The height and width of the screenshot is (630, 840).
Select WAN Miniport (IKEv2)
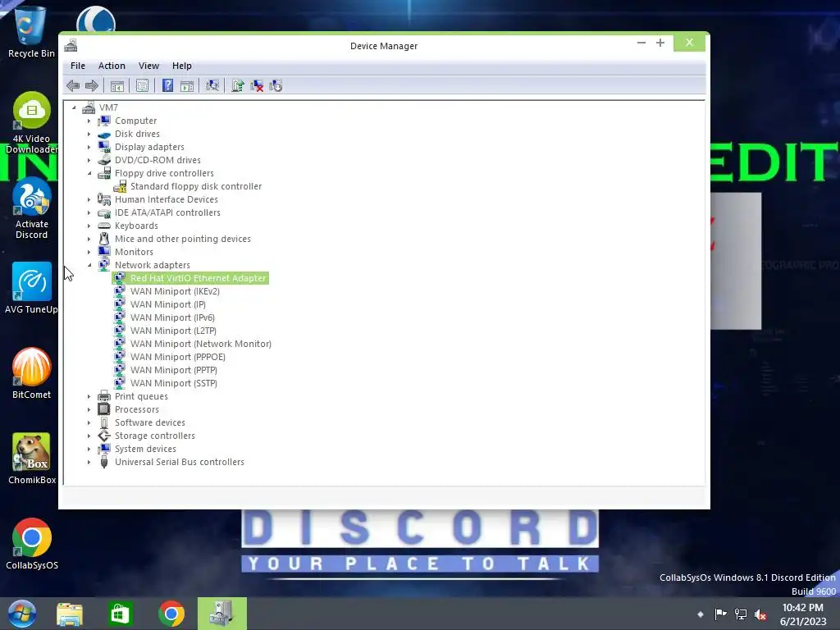pos(176,291)
